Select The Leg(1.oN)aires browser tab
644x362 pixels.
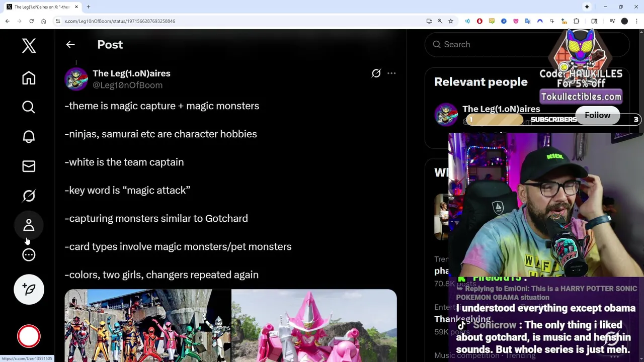click(x=42, y=7)
